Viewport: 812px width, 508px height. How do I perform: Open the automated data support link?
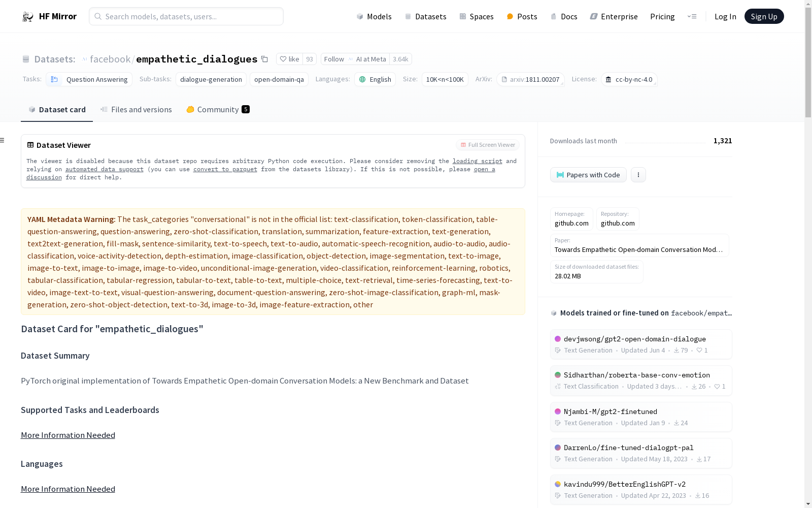tap(105, 169)
